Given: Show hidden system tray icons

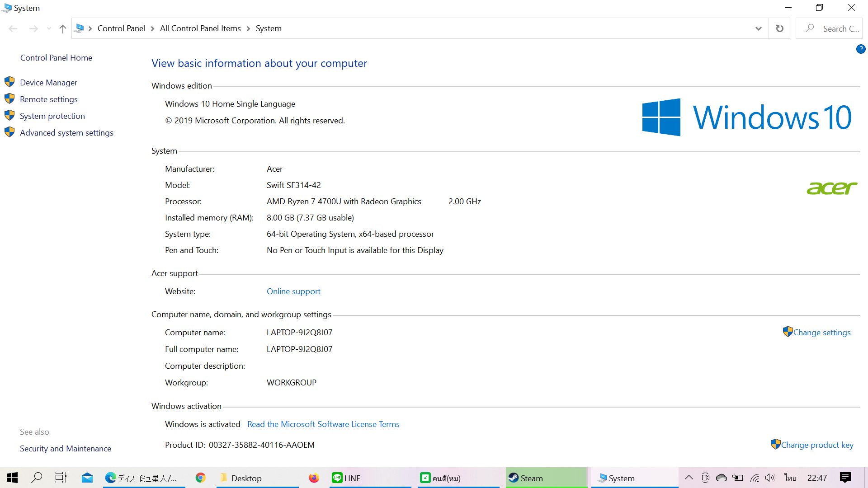Looking at the screenshot, I should point(689,478).
